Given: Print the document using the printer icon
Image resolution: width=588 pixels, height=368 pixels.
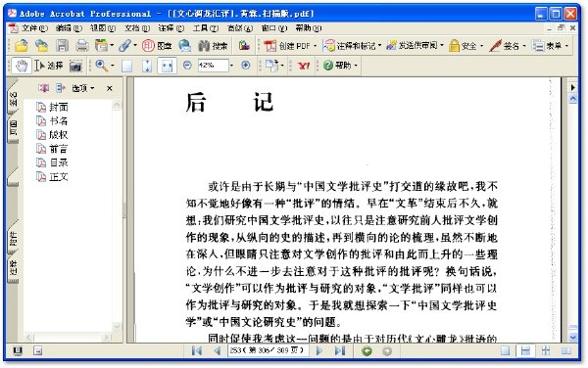Looking at the screenshot, I should (x=82, y=46).
